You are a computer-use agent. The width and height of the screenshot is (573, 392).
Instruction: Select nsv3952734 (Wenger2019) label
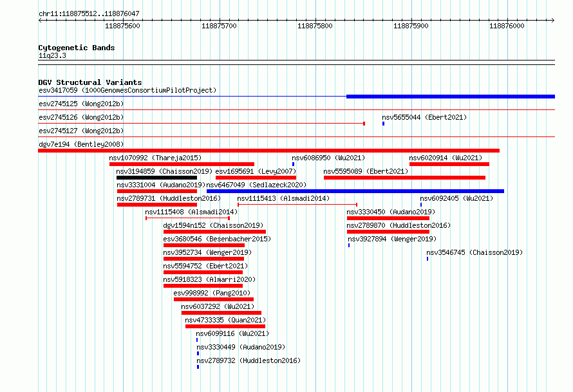[207, 252]
